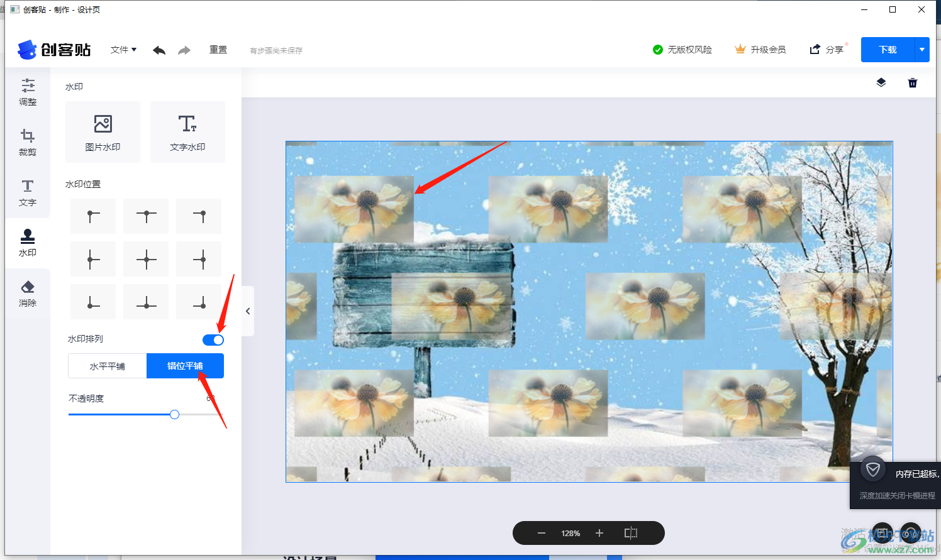Open the 消除 eraser tool
This screenshot has width=941, height=560.
[x=28, y=293]
